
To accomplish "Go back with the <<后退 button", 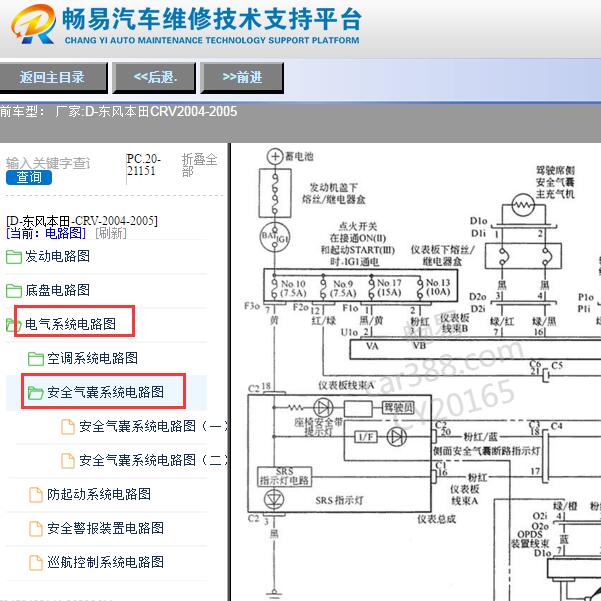I will coord(154,78).
